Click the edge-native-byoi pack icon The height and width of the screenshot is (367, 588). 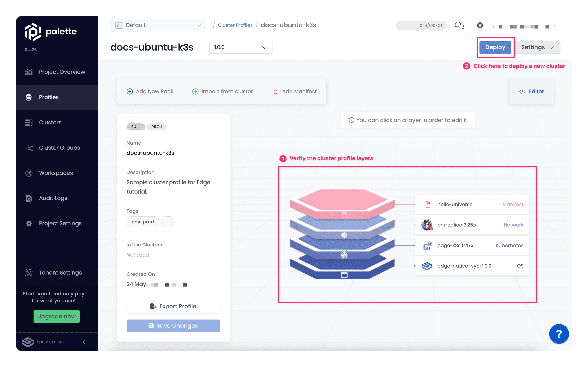(x=427, y=266)
